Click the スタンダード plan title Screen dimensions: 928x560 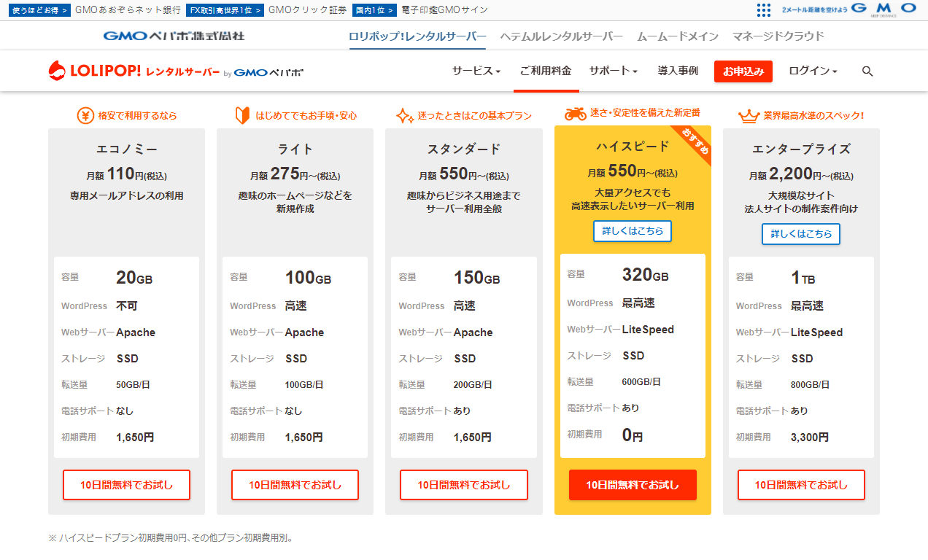click(x=463, y=149)
